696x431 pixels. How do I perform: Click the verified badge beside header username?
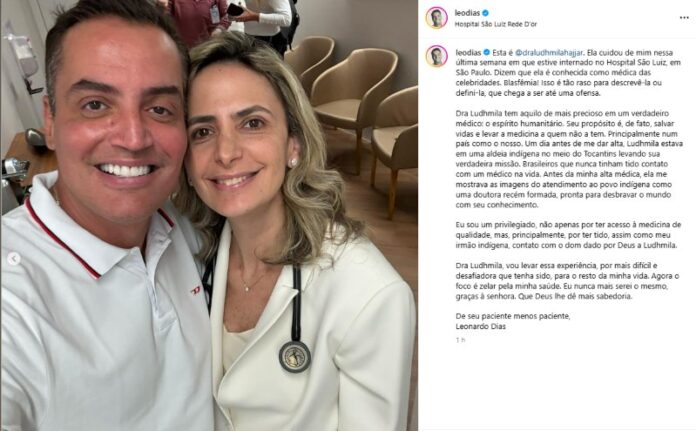pyautogui.click(x=486, y=13)
